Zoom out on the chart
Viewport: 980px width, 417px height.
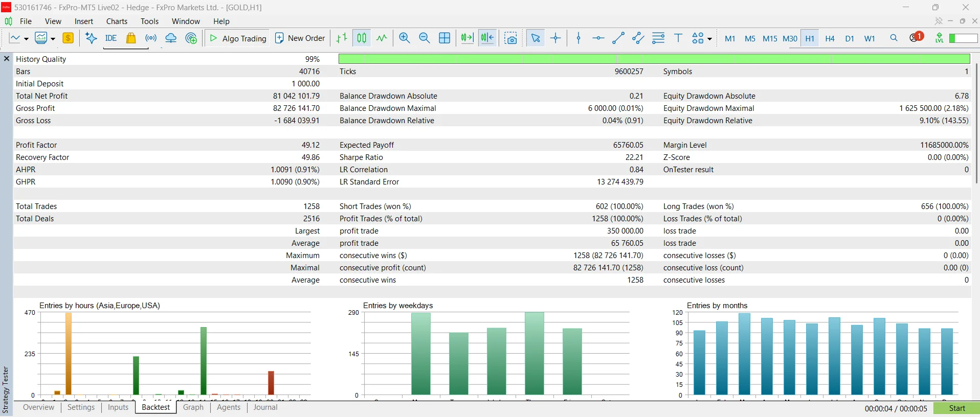click(425, 38)
